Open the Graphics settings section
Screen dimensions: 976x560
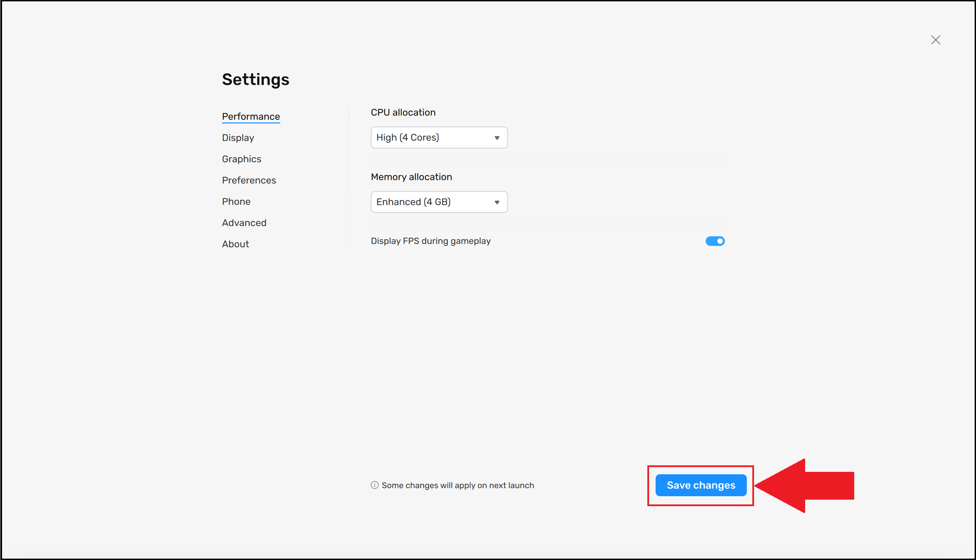241,159
